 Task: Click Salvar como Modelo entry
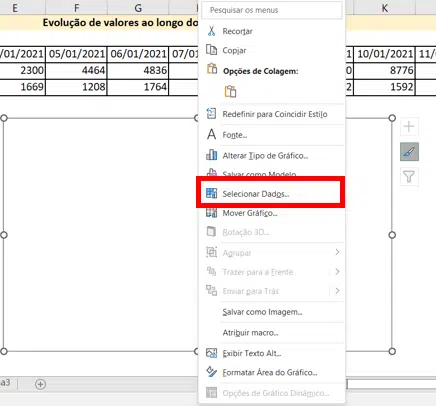(259, 173)
